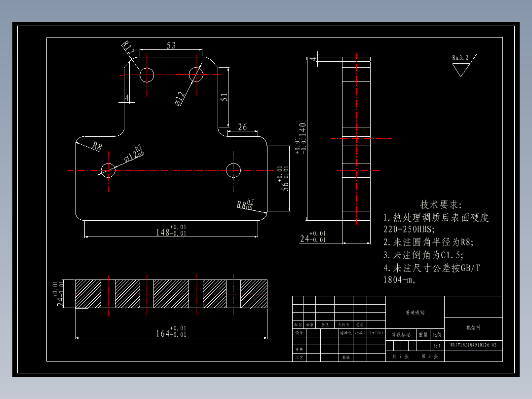Click the 阶段标记 title block cell
This screenshot has width=532, height=399.
pos(401,334)
